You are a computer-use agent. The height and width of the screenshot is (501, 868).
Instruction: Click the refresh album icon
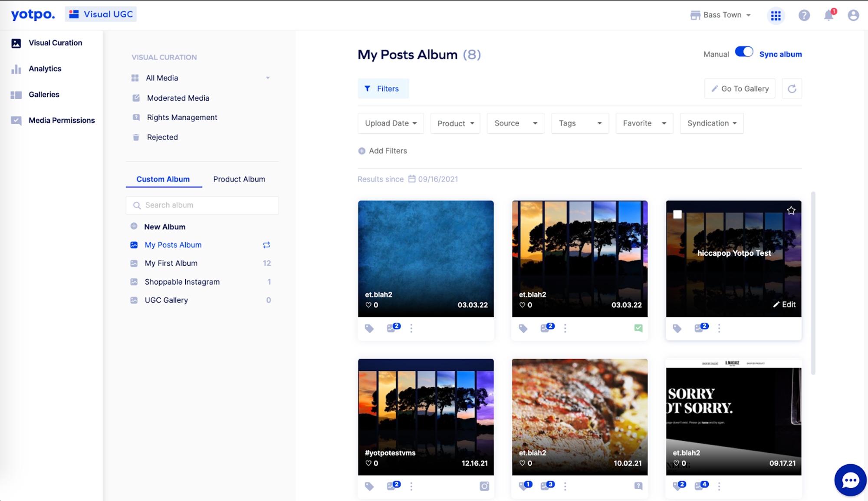click(x=792, y=89)
